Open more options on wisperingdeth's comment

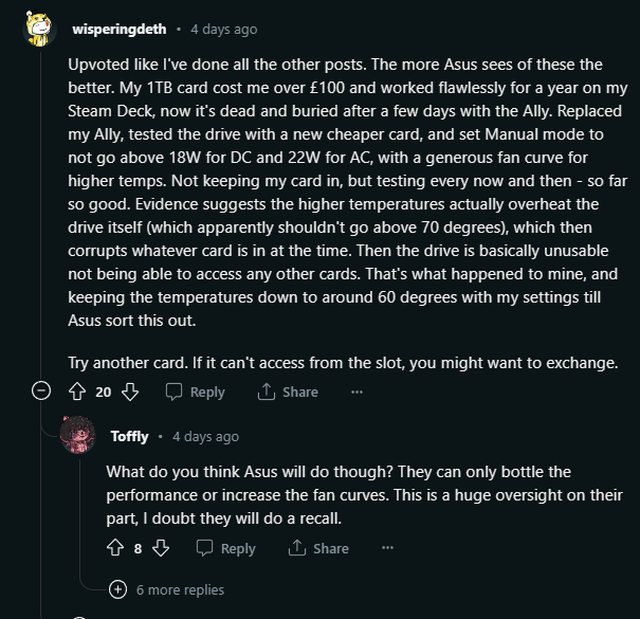(x=357, y=391)
